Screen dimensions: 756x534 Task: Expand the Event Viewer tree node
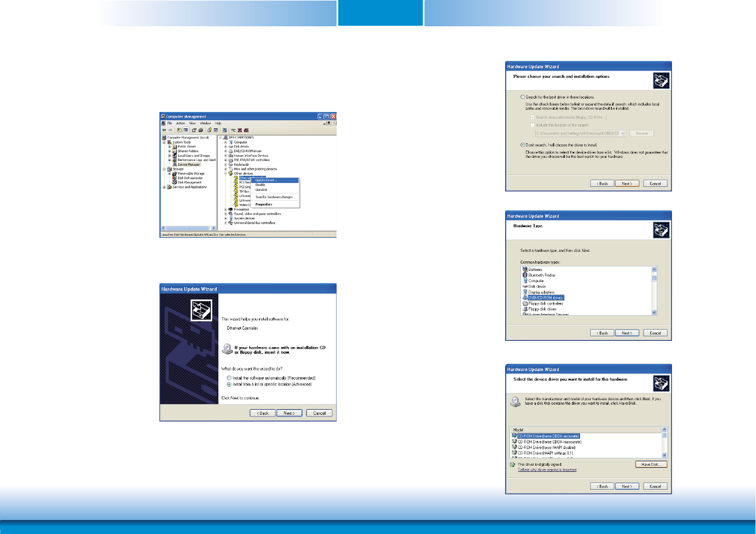pos(169,147)
